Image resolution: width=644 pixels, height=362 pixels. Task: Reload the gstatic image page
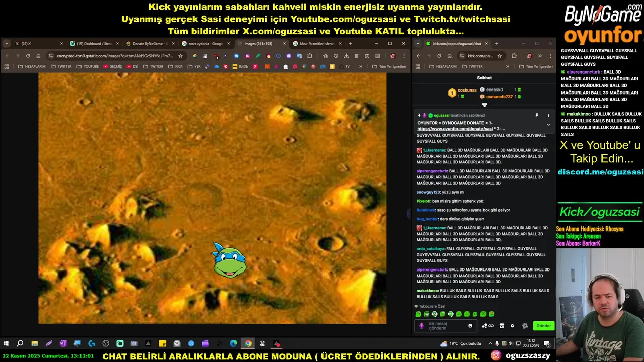tap(28, 56)
